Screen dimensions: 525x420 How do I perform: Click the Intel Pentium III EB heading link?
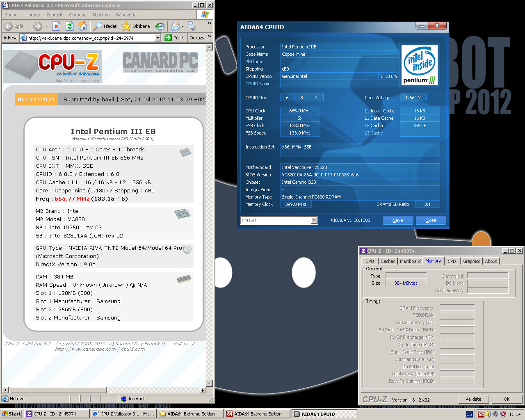[x=113, y=131]
